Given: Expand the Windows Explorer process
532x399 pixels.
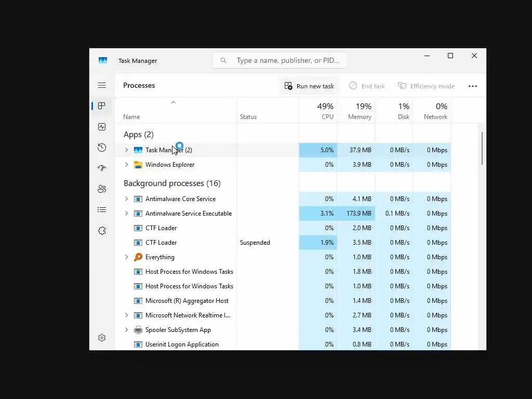Looking at the screenshot, I should point(127,165).
